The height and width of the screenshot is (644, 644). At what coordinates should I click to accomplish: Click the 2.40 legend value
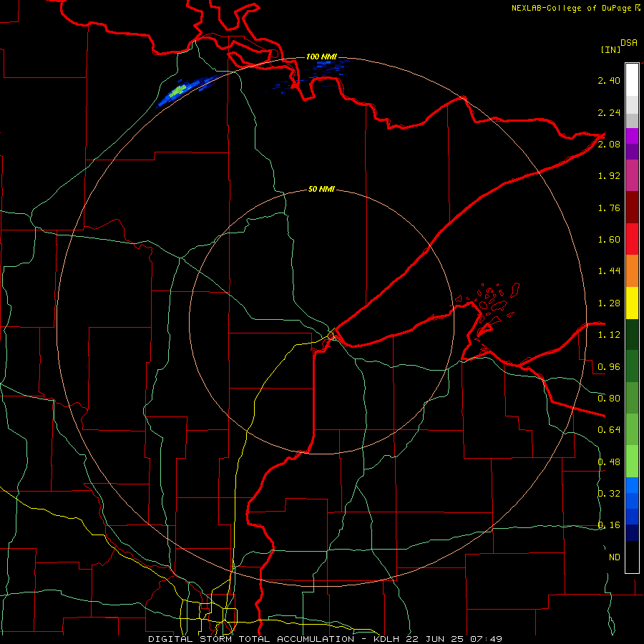(x=609, y=80)
